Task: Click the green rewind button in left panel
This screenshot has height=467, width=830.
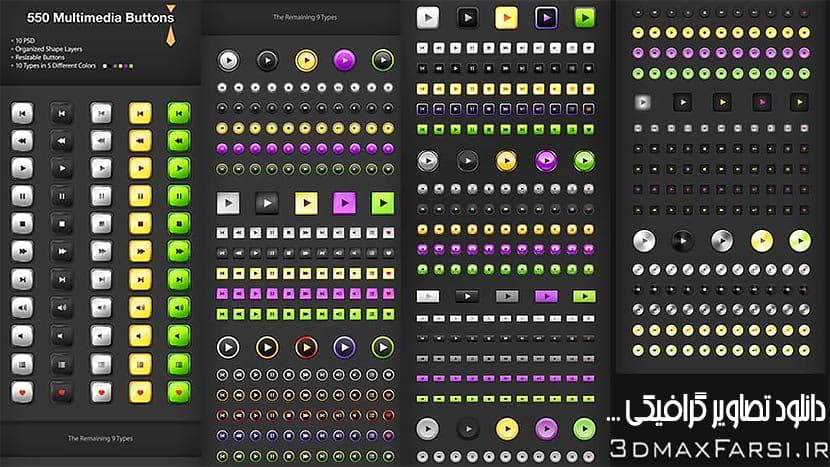Action: point(180,141)
